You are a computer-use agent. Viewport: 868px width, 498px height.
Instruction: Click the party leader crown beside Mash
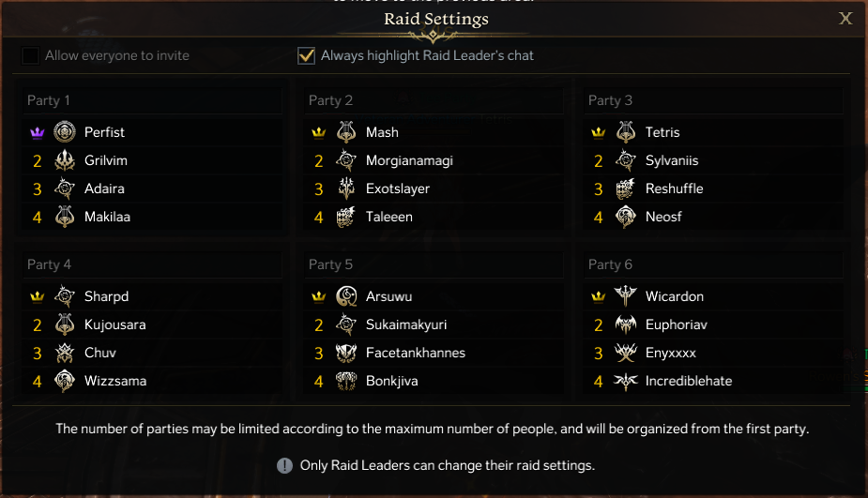pos(319,132)
